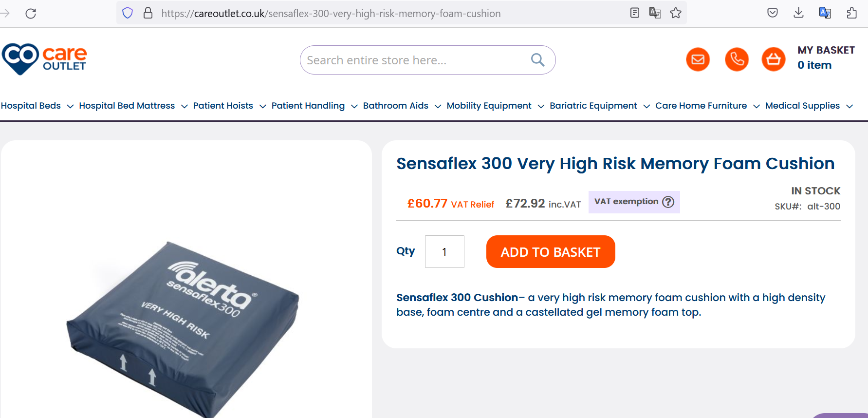868x418 pixels.
Task: Click the MY BASKET 0 item link
Action: [x=825, y=57]
